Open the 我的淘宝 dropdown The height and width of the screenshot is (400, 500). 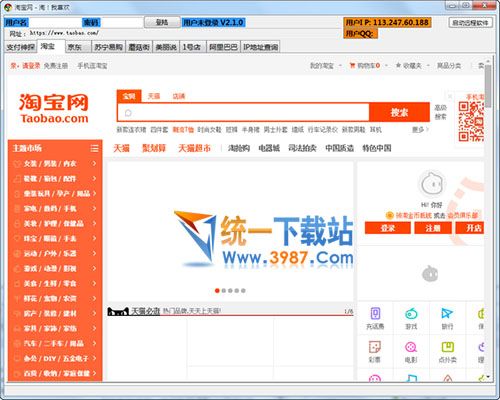pyautogui.click(x=325, y=66)
